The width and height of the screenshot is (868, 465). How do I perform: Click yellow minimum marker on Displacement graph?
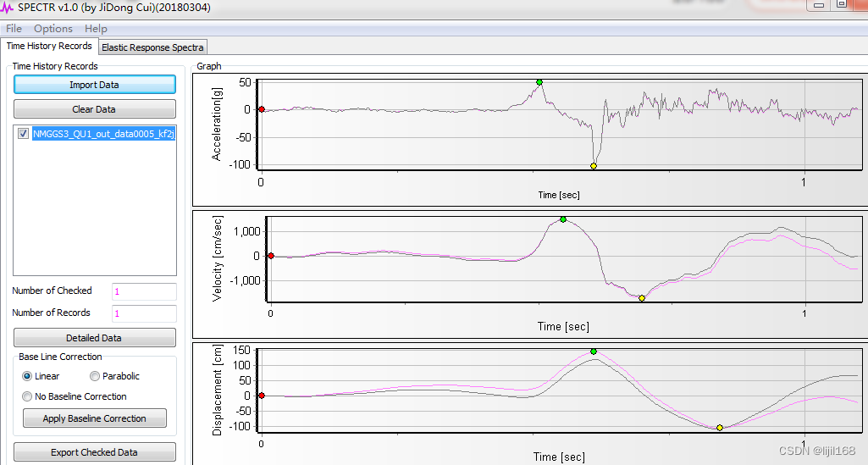(x=720, y=428)
